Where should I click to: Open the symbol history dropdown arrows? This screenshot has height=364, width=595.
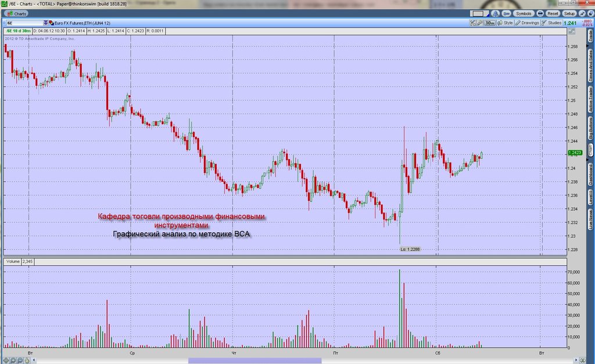(x=45, y=23)
